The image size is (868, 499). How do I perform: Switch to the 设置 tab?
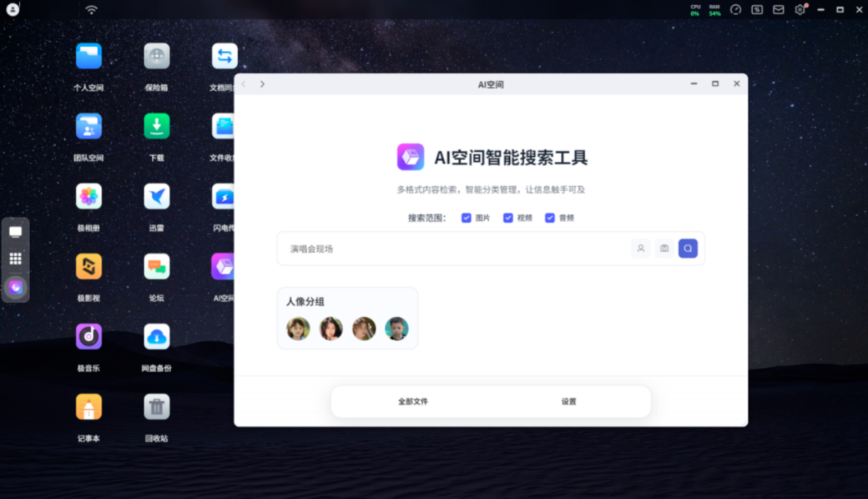click(568, 401)
